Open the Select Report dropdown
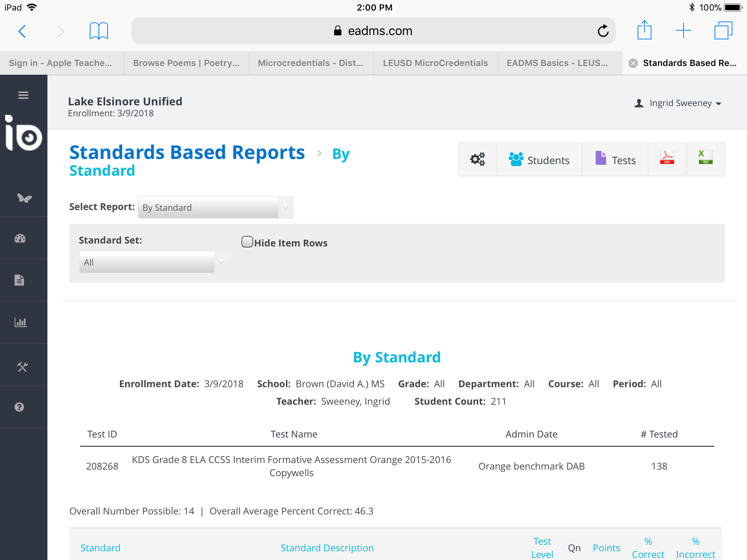This screenshot has height=560, width=747. pyautogui.click(x=215, y=207)
